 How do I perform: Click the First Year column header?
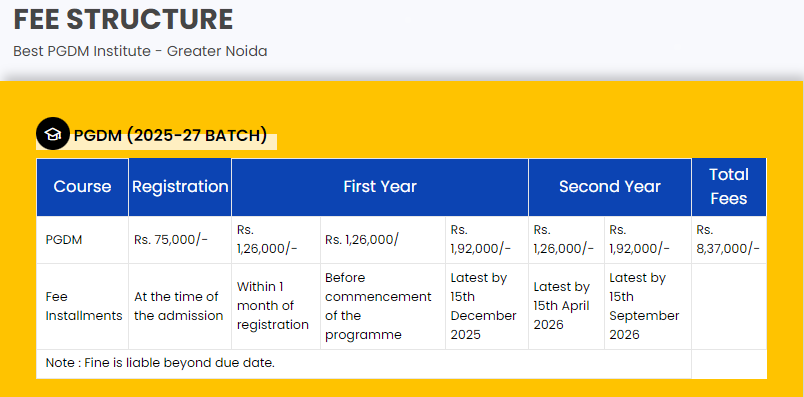[x=380, y=187]
